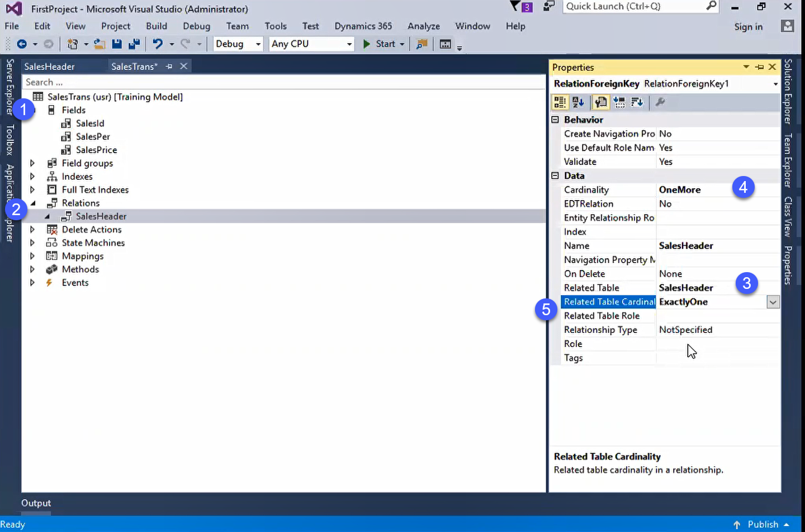Click in the designer Search field
This screenshot has height=532, width=805.
click(x=284, y=82)
